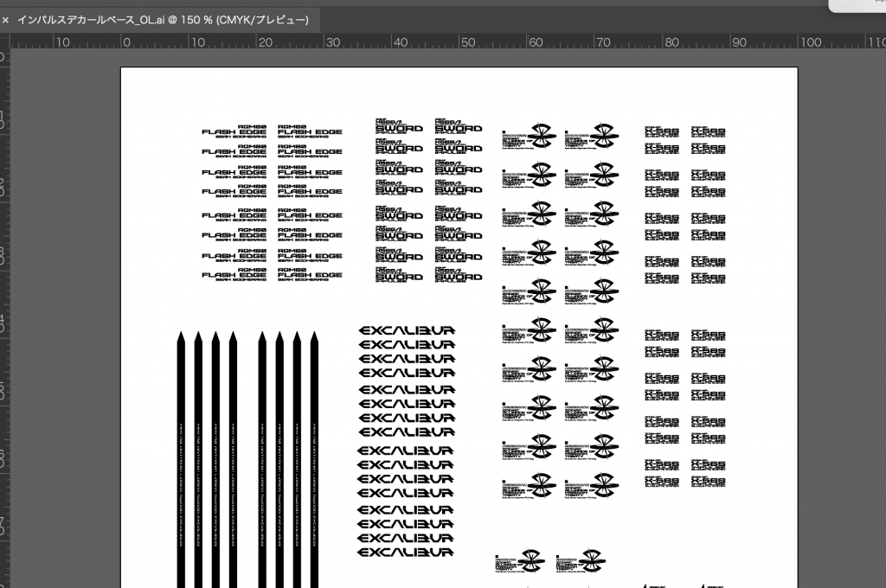This screenshot has width=886, height=588.
Task: Select the leftmost black sword-shaped bar
Action: coord(181,458)
